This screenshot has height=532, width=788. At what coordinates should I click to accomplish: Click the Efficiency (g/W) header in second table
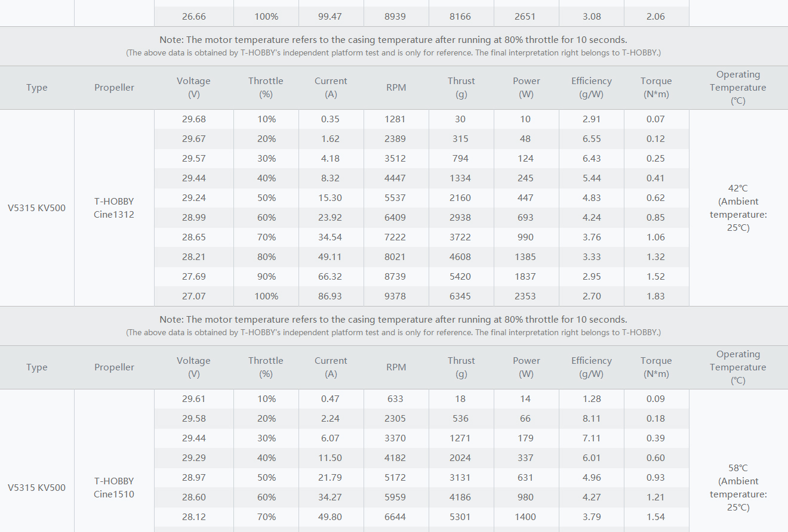point(591,367)
